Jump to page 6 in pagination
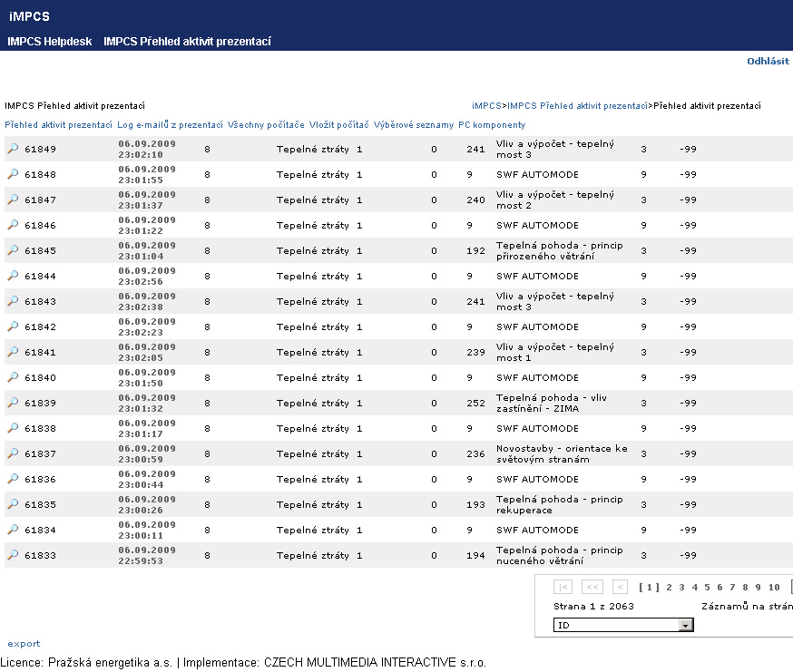793x672 pixels. click(x=720, y=587)
